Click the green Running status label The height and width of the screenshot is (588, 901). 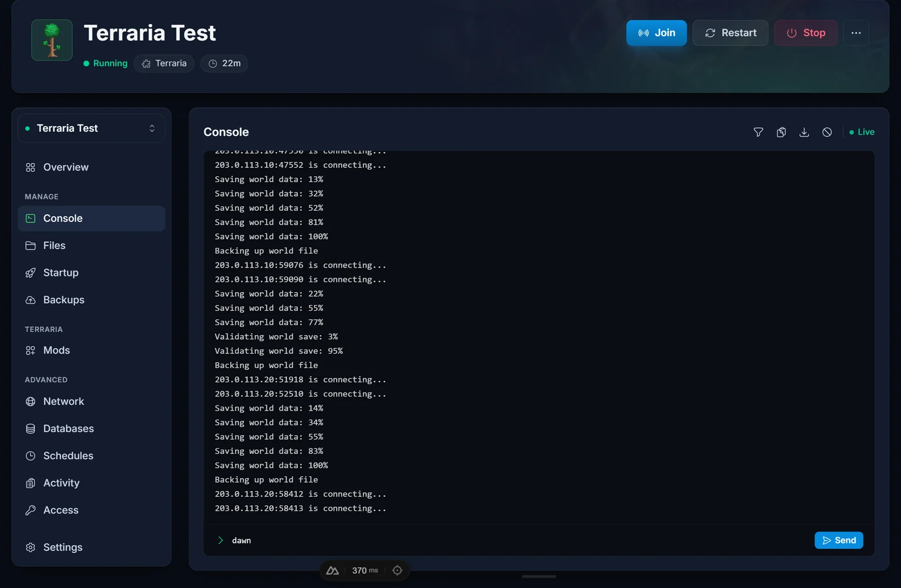click(x=105, y=63)
